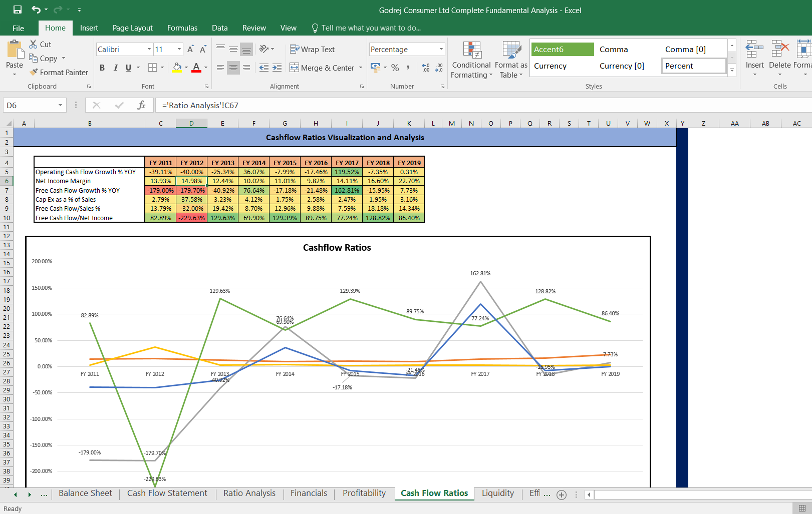Decrease font size with the smaller A icon
This screenshot has height=514, width=812.
point(203,49)
